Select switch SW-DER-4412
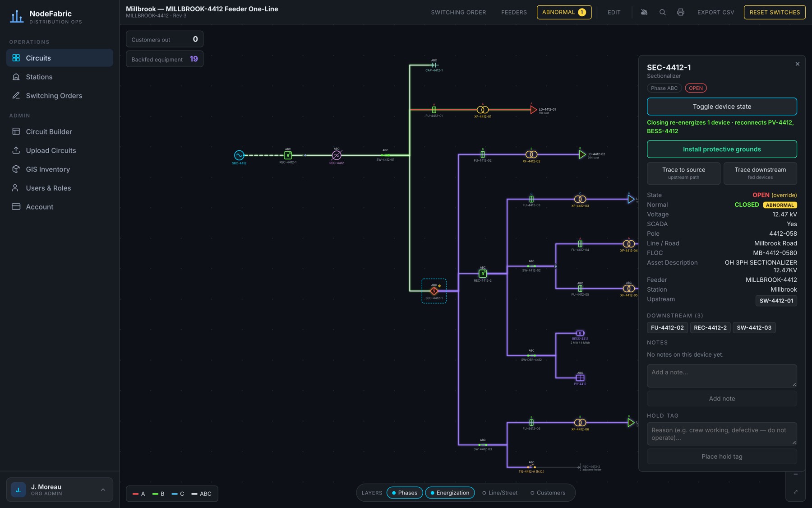The image size is (812, 508). (531, 355)
